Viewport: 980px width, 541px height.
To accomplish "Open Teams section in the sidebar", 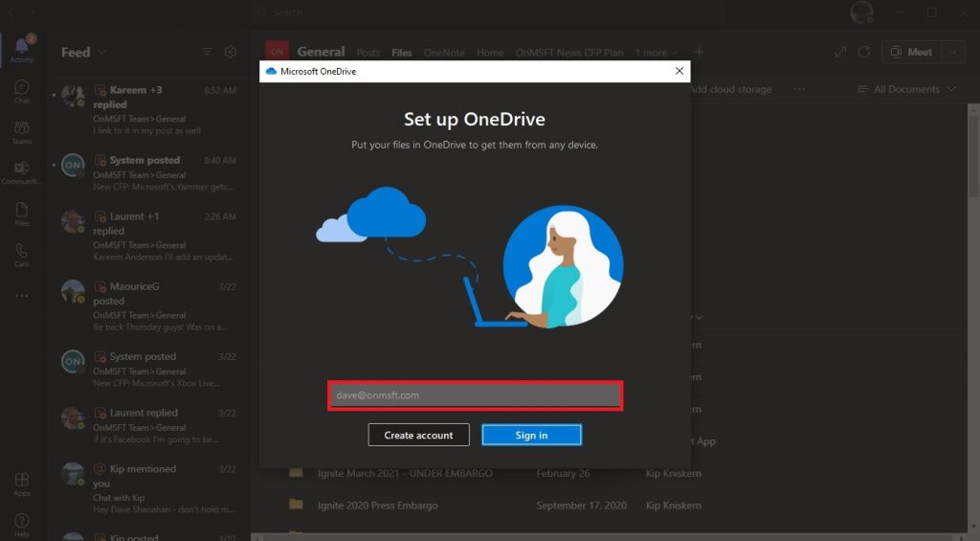I will point(21,132).
